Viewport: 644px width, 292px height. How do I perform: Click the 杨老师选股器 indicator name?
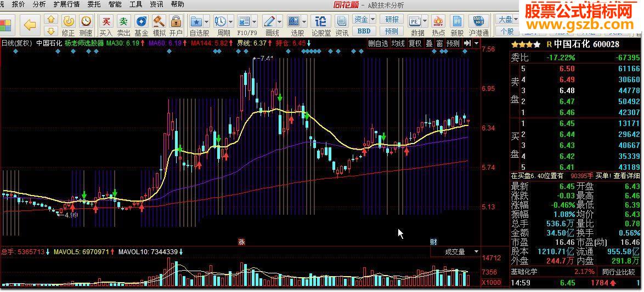coord(84,43)
